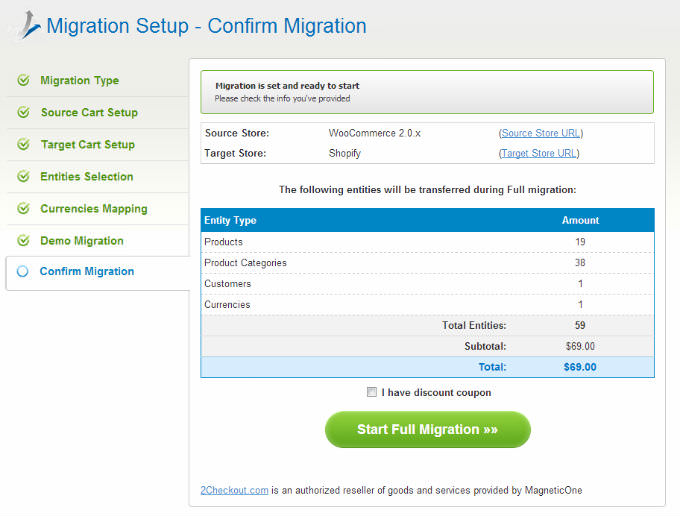Open the Target Cart Setup step
This screenshot has width=680, height=516.
coord(88,145)
